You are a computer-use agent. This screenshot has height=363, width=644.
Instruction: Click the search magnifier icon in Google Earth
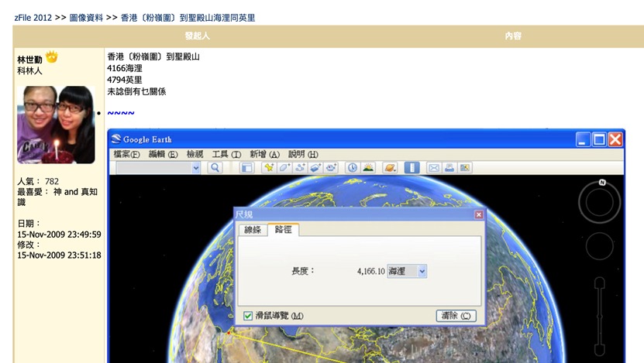pyautogui.click(x=215, y=167)
